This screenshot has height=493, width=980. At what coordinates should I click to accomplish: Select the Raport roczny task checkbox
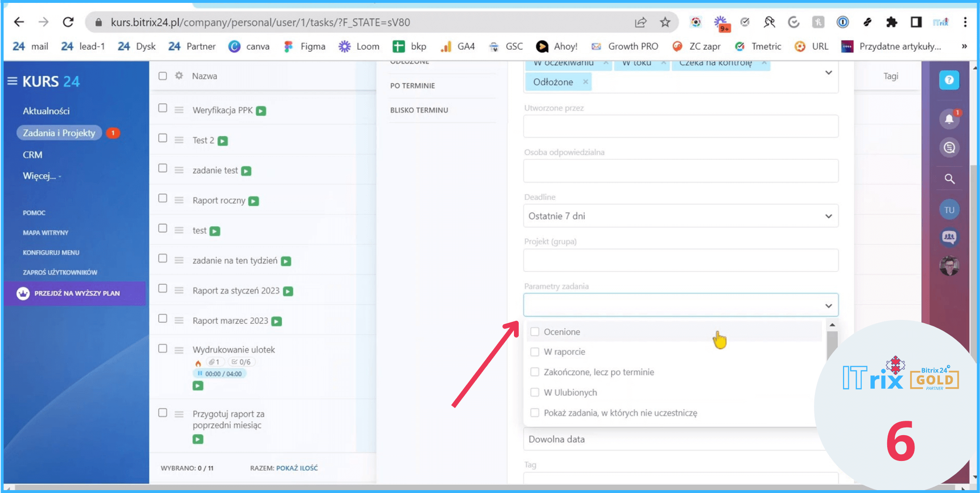point(163,198)
